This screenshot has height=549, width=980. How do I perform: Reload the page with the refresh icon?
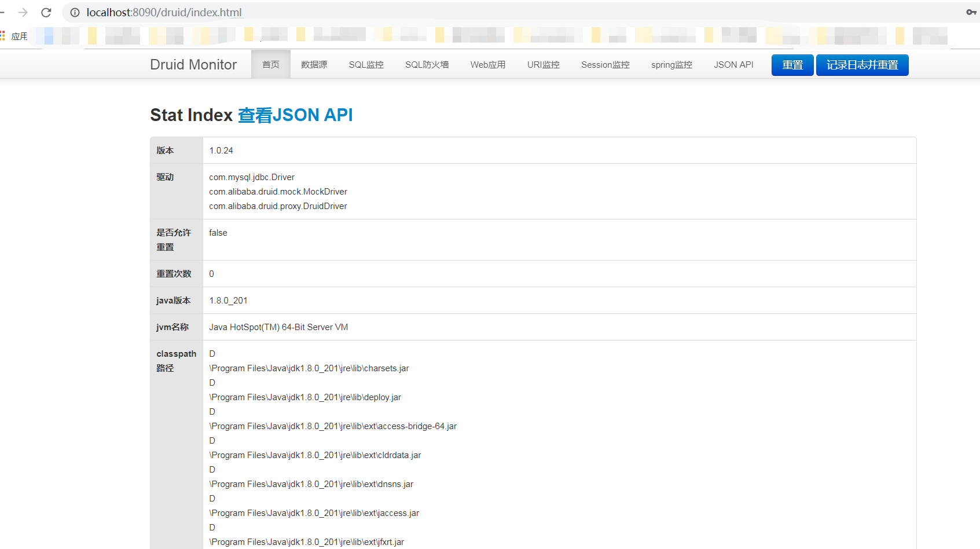pos(46,12)
